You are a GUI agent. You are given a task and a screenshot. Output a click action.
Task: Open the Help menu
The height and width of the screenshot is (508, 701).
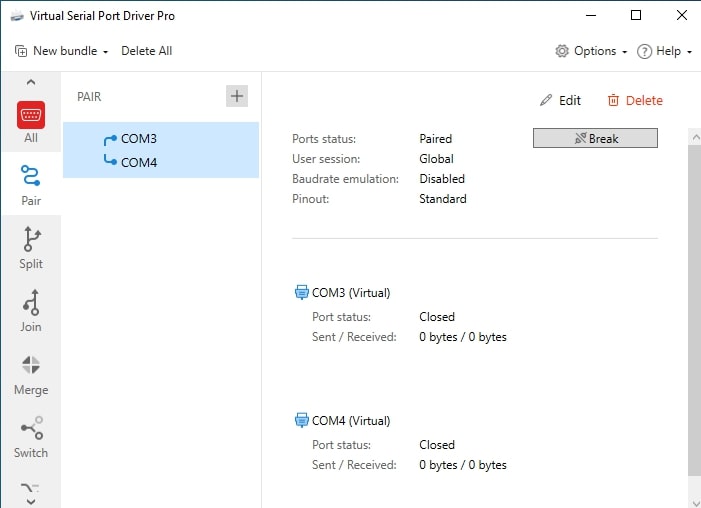[665, 51]
